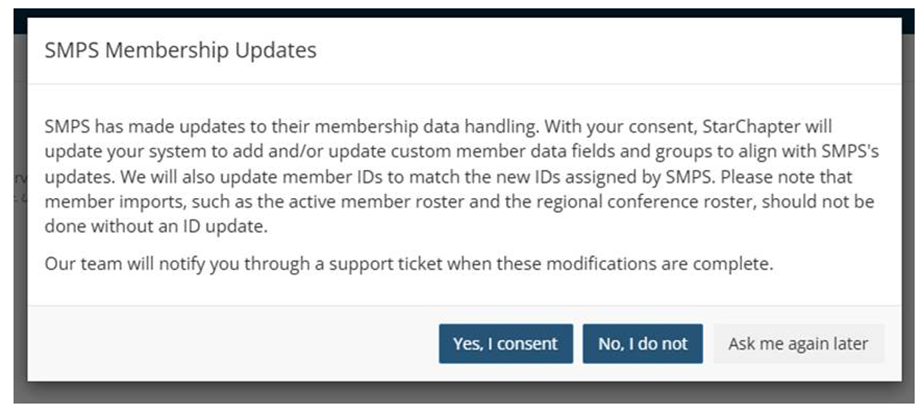Decline with "No, I do not" button
Screen dimensions: 923x414
pyautogui.click(x=643, y=343)
